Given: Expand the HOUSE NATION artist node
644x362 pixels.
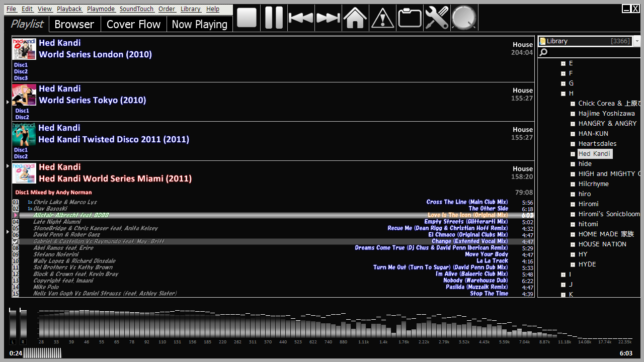Looking at the screenshot, I should click(573, 244).
